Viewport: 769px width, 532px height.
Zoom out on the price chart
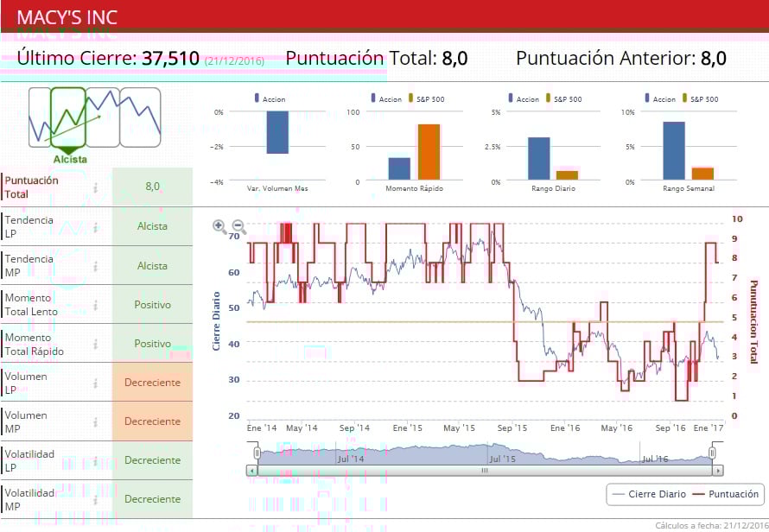[x=238, y=226]
